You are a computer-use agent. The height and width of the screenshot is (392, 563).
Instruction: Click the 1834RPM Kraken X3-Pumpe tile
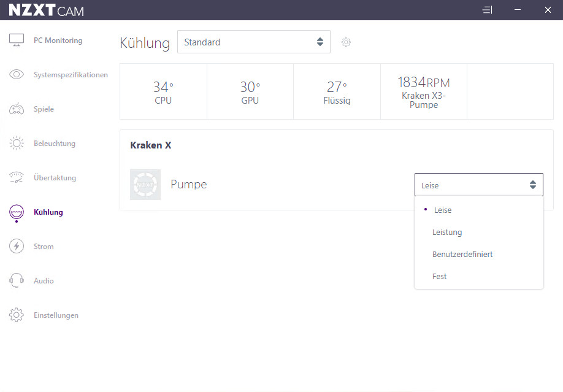pos(424,91)
